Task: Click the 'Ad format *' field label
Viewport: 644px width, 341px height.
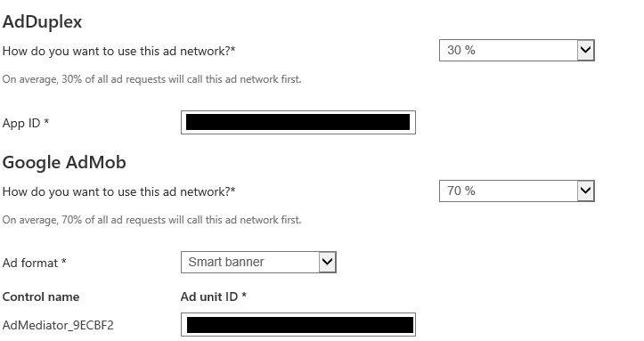Action: [34, 263]
